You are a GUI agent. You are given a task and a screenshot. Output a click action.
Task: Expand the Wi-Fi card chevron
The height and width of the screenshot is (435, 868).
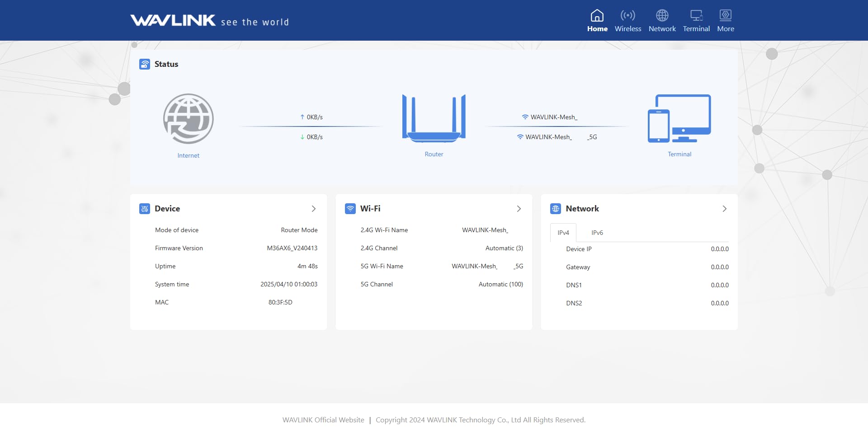pyautogui.click(x=519, y=209)
